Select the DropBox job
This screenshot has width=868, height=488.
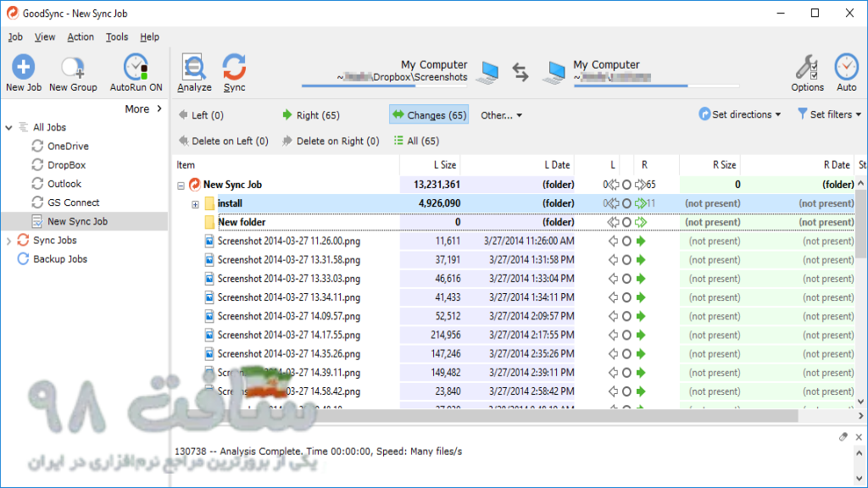tap(66, 165)
